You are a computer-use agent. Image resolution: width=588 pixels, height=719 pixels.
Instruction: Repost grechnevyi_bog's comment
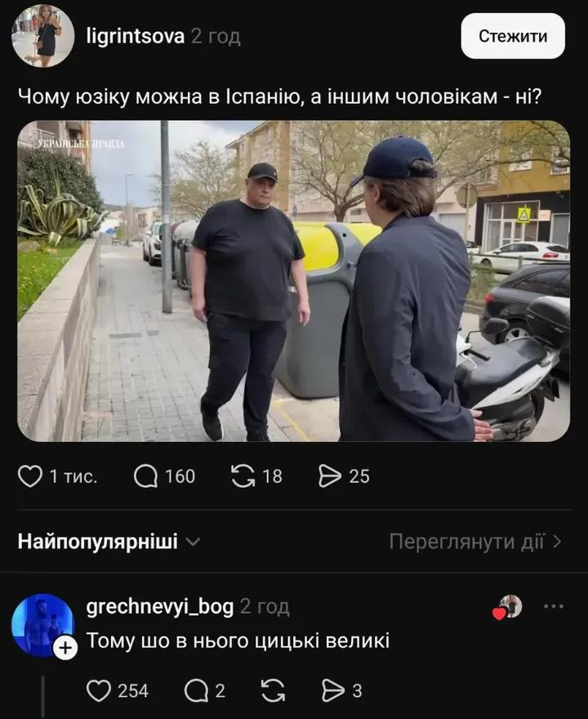[273, 690]
